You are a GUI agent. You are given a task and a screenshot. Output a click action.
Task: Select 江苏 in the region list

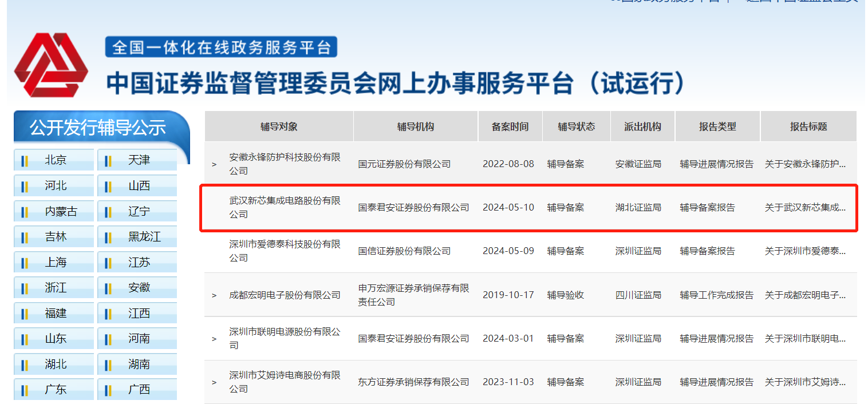139,263
